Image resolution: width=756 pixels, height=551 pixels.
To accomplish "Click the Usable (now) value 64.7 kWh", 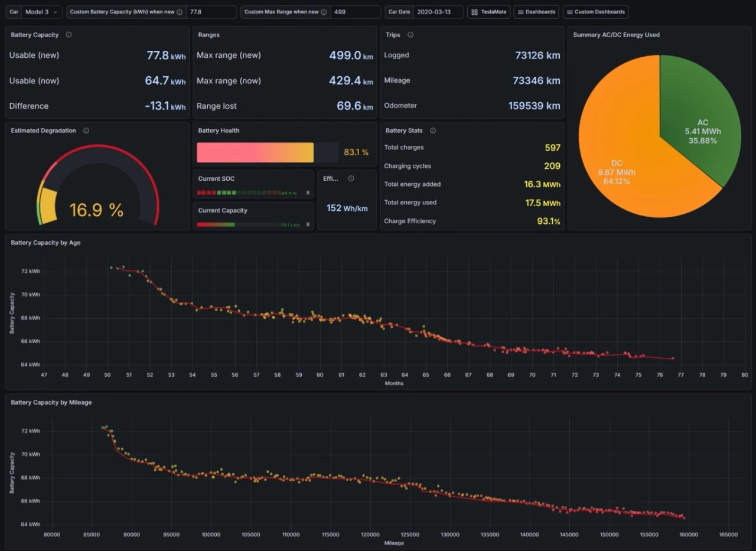I will click(x=165, y=81).
